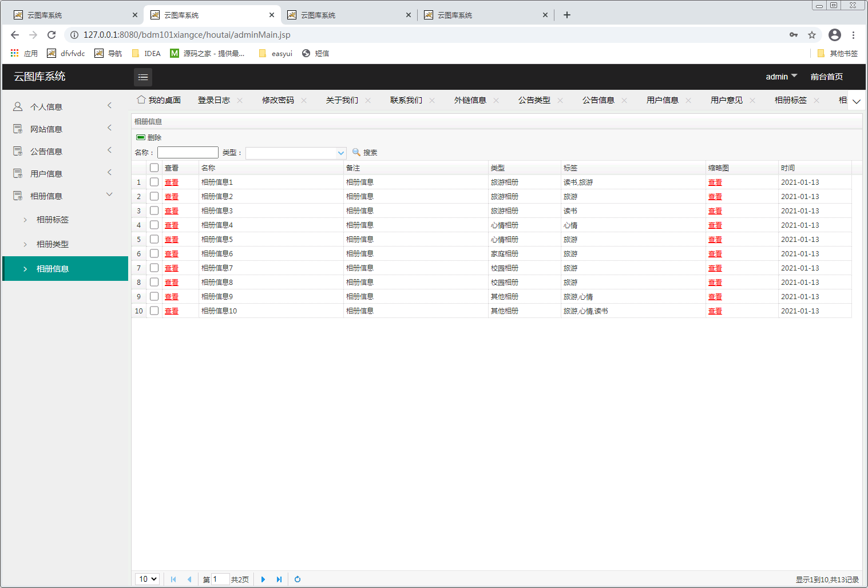Go to next page pagination icon
The image size is (868, 588).
click(x=263, y=579)
